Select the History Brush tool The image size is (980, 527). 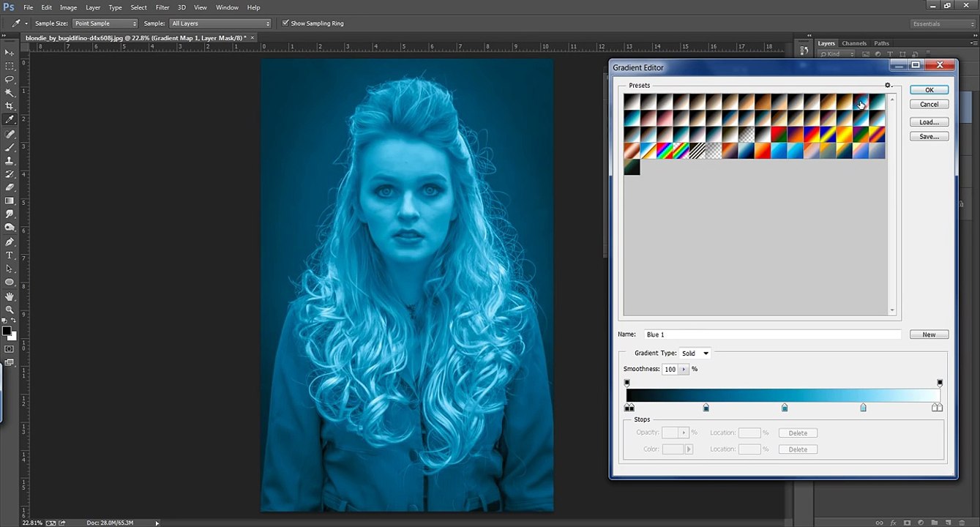coord(10,174)
